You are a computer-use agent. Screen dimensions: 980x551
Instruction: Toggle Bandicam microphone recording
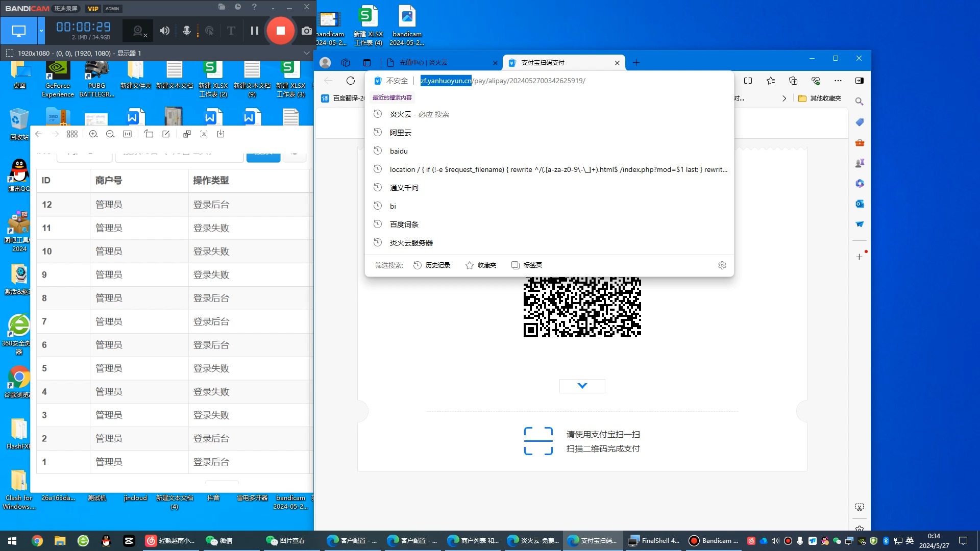pos(187,31)
